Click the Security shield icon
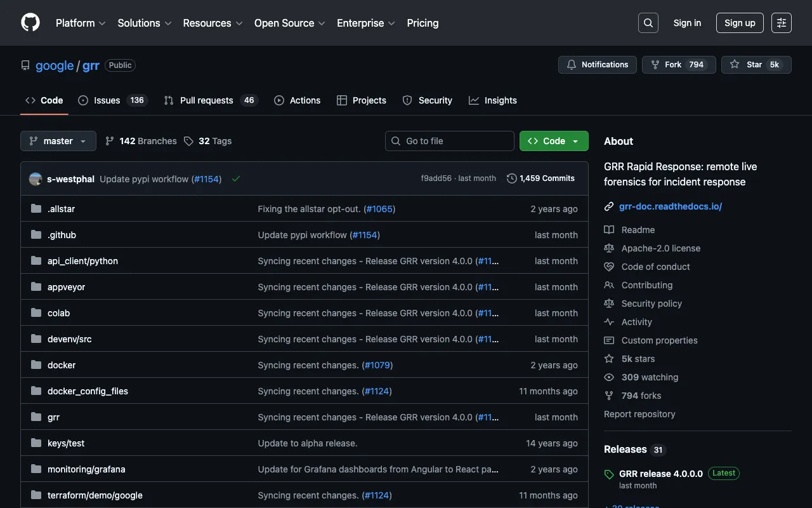Screen dimensions: 812x508 point(407,100)
